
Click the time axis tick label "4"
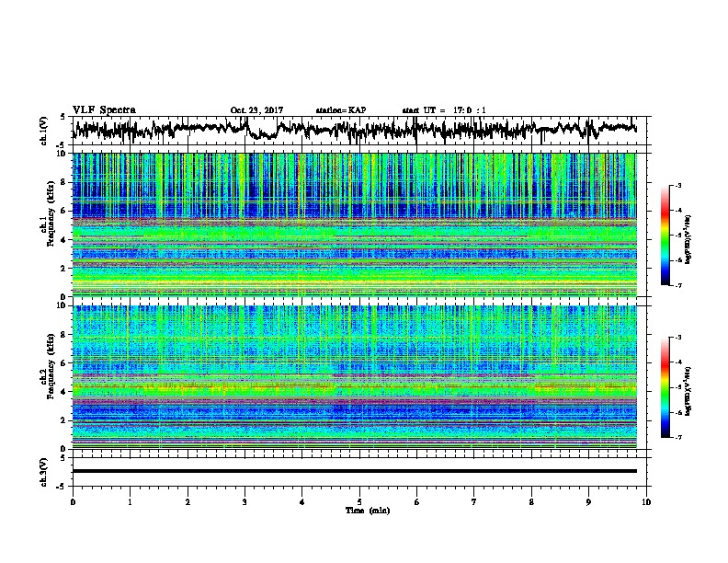point(301,502)
